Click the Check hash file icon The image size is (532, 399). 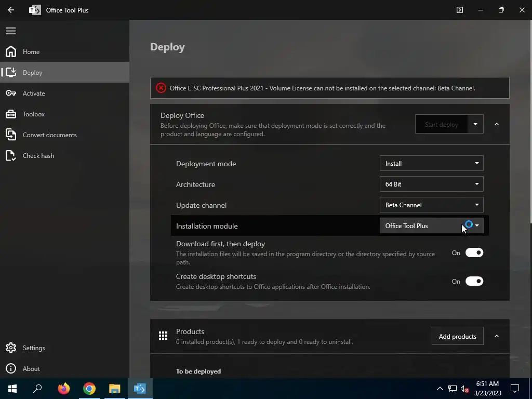coord(11,155)
